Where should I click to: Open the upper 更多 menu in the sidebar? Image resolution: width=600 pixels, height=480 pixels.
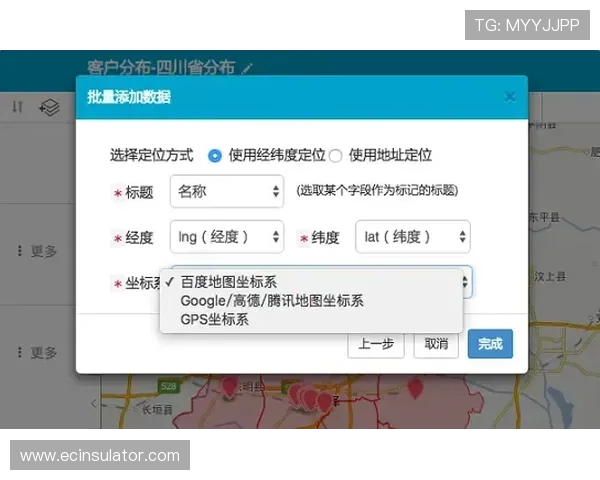38,251
